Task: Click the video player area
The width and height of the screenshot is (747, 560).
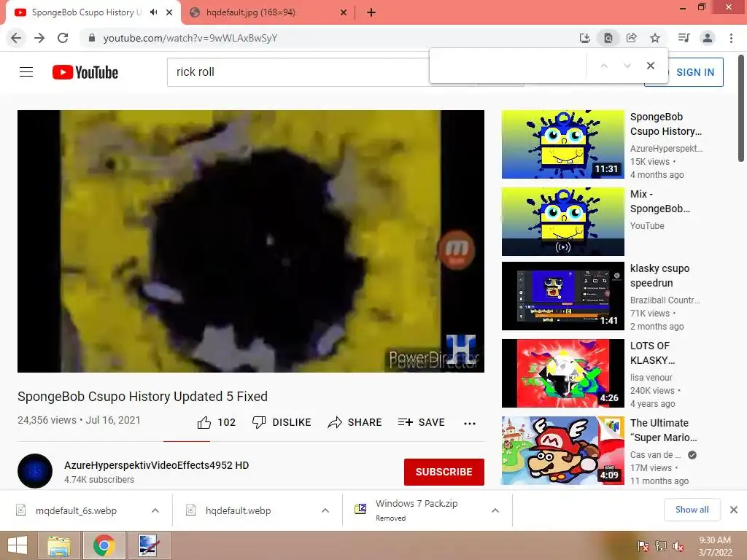Action: [251, 241]
